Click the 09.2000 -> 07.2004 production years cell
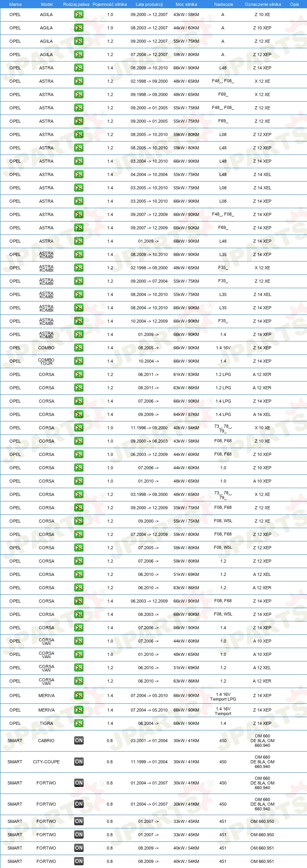The width and height of the screenshot is (307, 868). click(149, 281)
